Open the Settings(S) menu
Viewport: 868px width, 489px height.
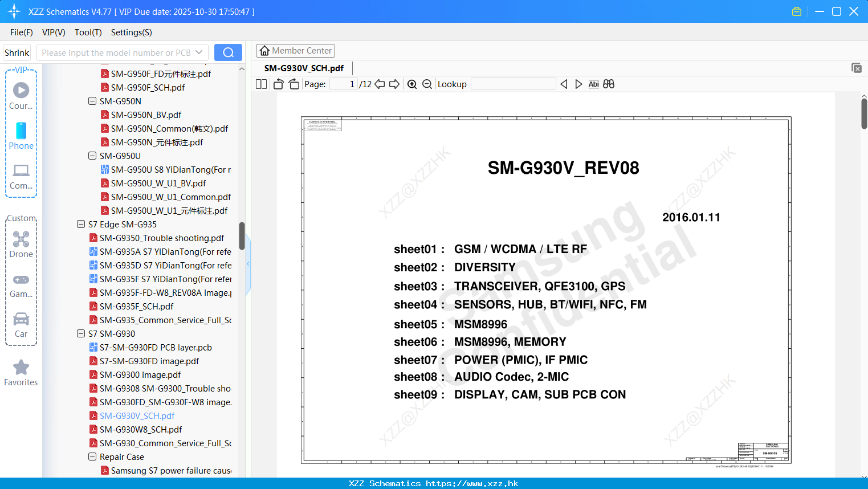pos(132,32)
